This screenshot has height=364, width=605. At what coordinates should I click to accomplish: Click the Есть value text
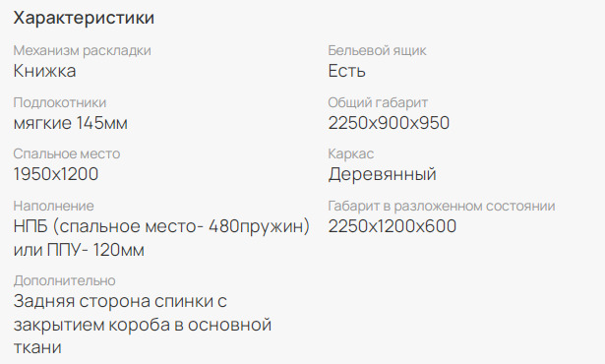(x=347, y=71)
